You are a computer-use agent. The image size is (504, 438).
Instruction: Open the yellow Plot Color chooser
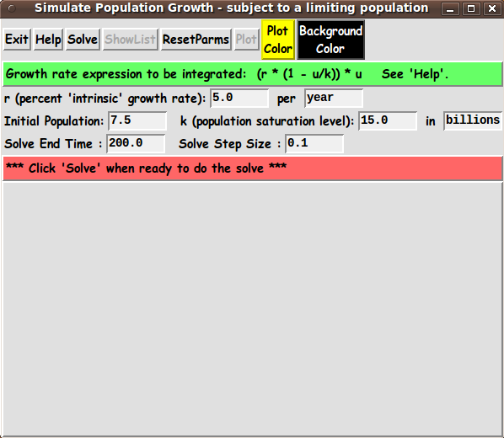click(278, 40)
